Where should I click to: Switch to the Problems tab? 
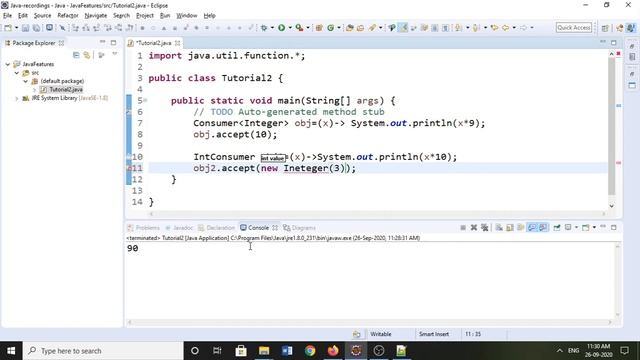point(144,228)
